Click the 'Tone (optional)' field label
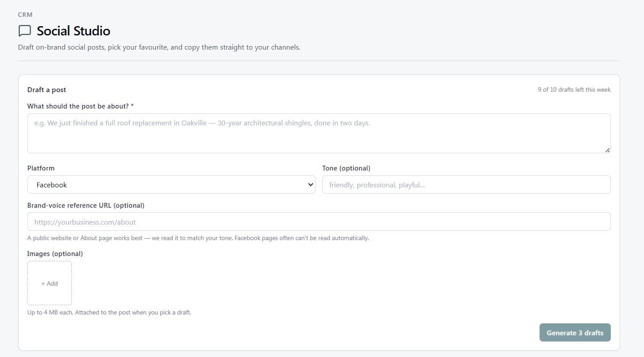 point(346,168)
